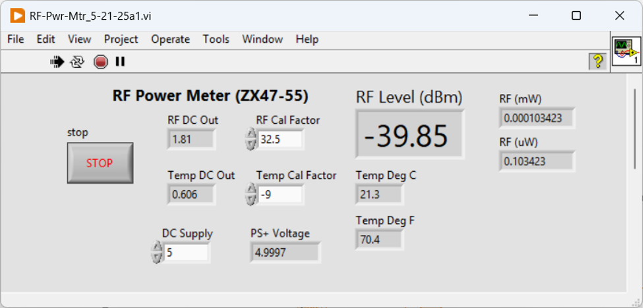
Task: Close the RF-Pwr-Mtr window
Action: [x=620, y=16]
